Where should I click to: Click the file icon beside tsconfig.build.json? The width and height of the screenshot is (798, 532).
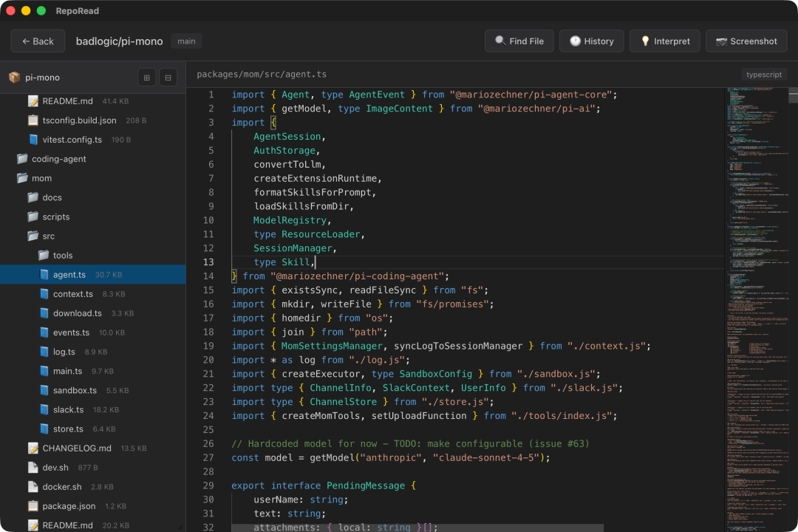(33, 120)
